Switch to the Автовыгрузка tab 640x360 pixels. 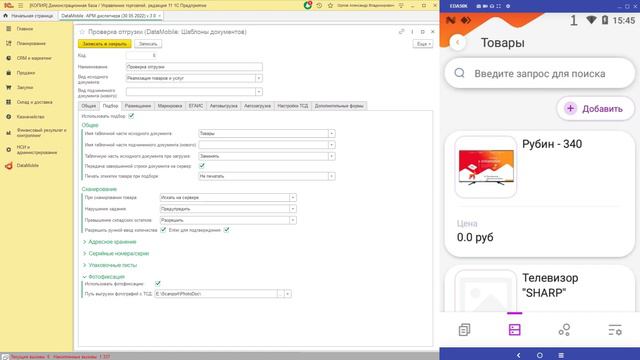coord(224,106)
